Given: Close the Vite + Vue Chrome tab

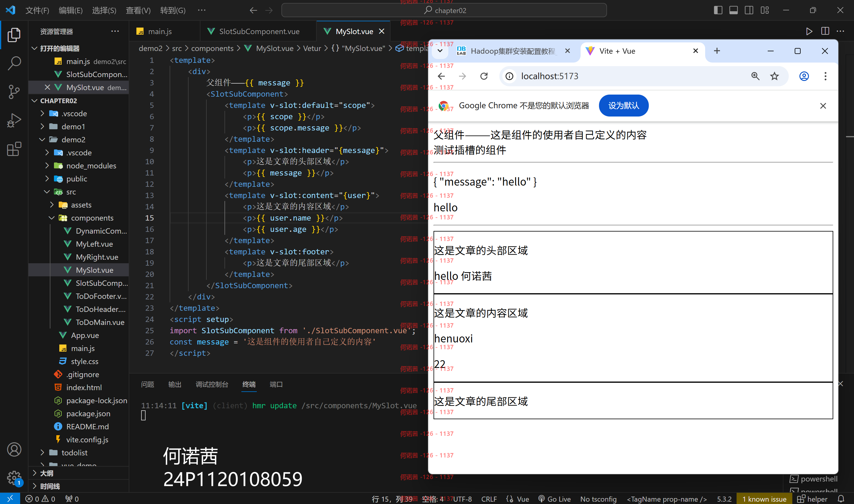Looking at the screenshot, I should pyautogui.click(x=695, y=51).
